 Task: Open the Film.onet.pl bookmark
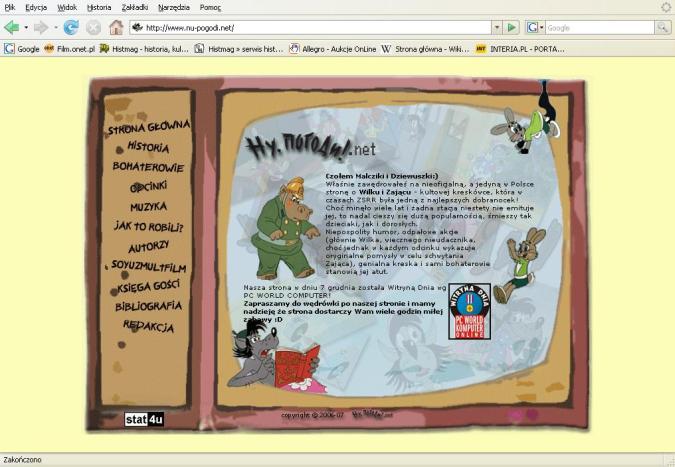[69, 49]
